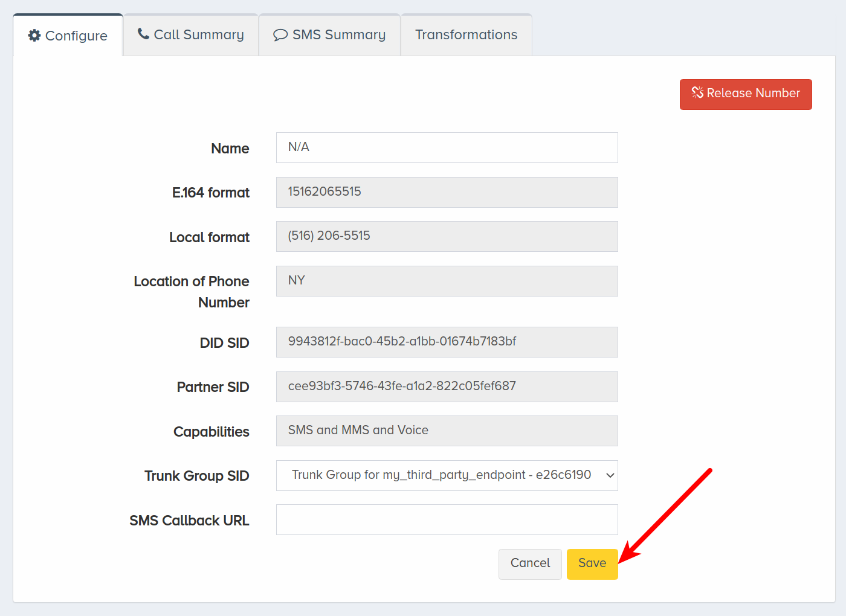Click the Local format field
Screen dimensions: 846x616
[447, 236]
